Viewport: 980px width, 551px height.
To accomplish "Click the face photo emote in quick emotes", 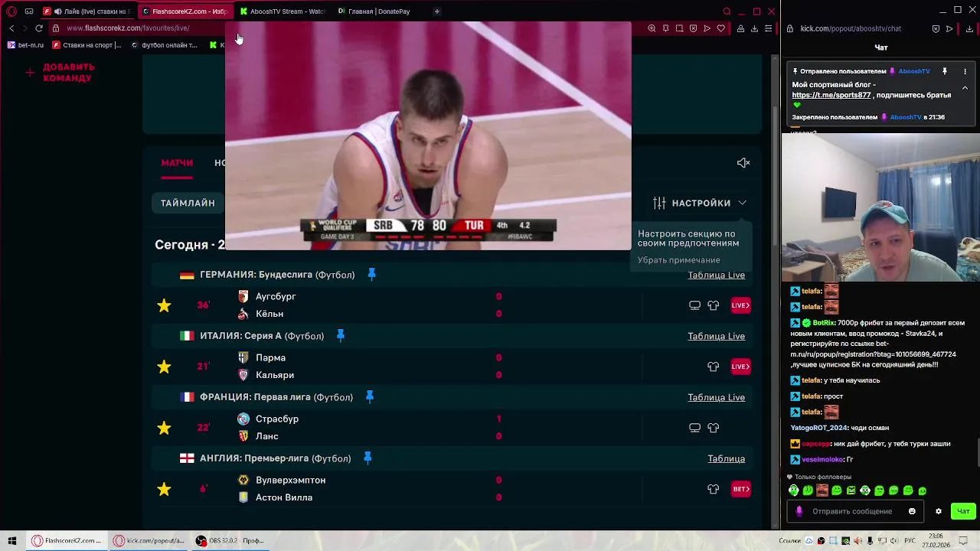I will point(822,491).
